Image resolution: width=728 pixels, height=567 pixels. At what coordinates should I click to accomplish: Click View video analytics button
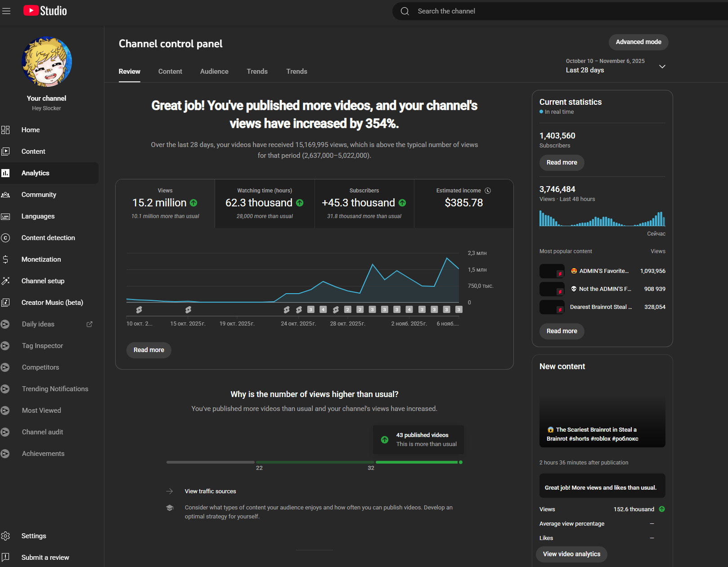[571, 554]
